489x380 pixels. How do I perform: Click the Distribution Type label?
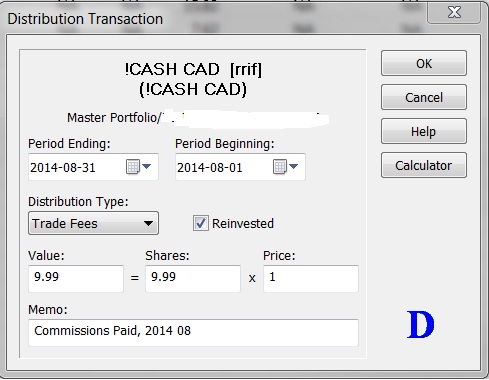click(x=78, y=202)
